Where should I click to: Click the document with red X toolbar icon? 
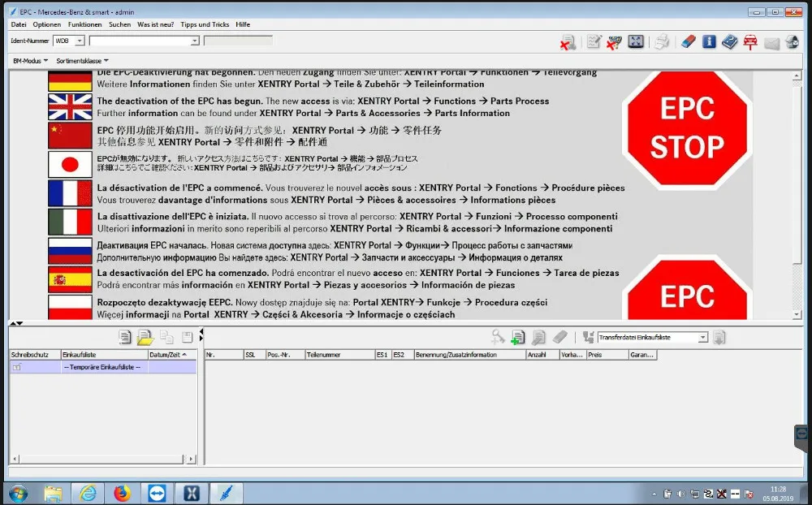pos(568,42)
